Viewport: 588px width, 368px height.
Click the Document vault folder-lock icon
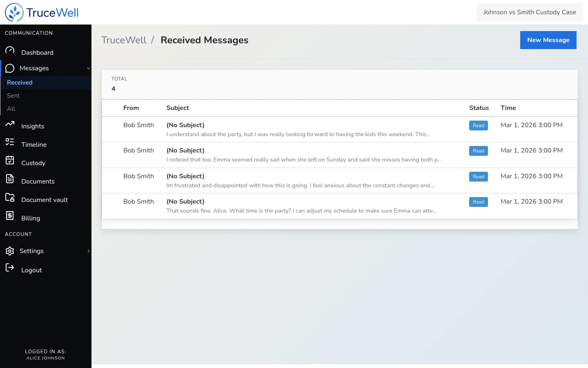click(10, 197)
